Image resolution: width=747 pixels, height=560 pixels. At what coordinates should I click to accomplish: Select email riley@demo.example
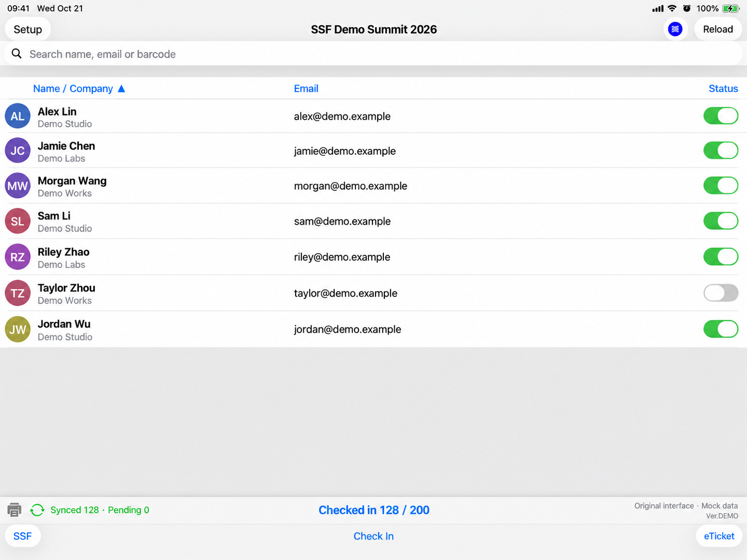(342, 257)
